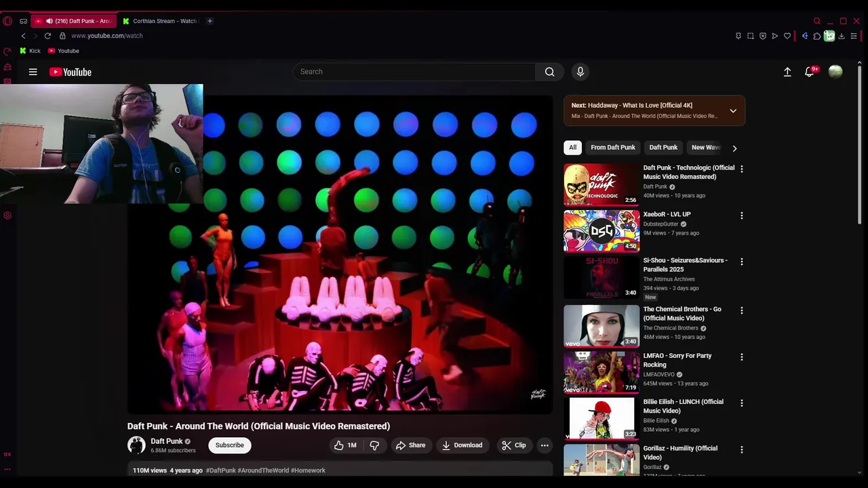Viewport: 868px width, 488px height.
Task: Go back with the browser back arrow
Action: click(x=23, y=36)
